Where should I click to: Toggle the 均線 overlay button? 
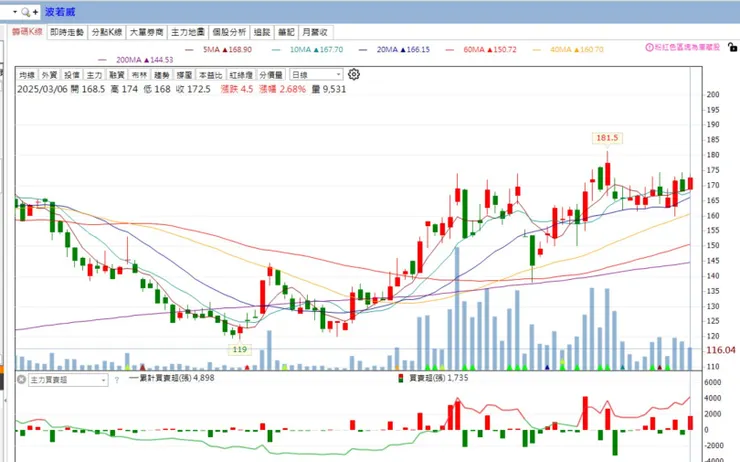27,75
